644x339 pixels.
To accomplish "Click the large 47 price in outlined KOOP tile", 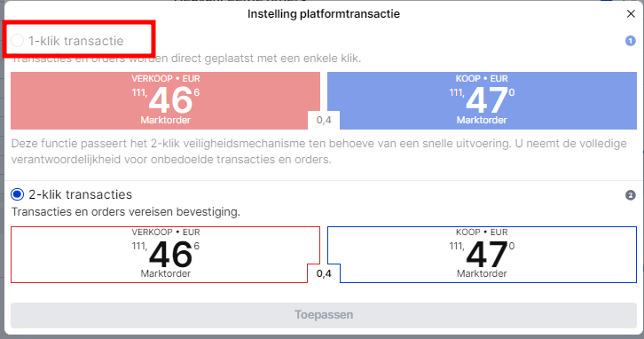I will [x=487, y=255].
